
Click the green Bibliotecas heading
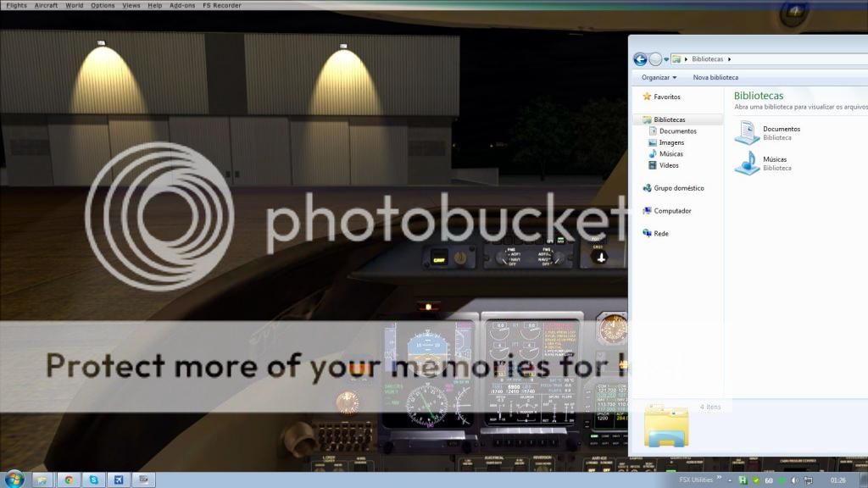tap(759, 96)
